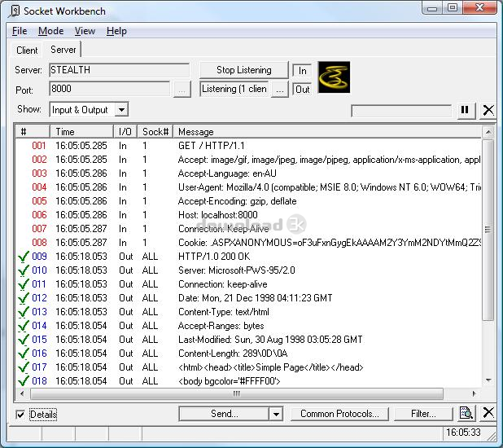This screenshot has height=448, width=503.
Task: Click the search document icon near Filter
Action: (466, 413)
